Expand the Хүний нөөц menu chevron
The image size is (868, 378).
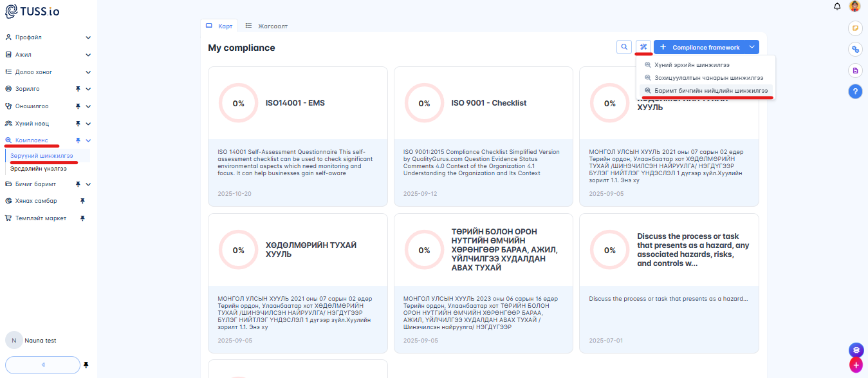[88, 124]
